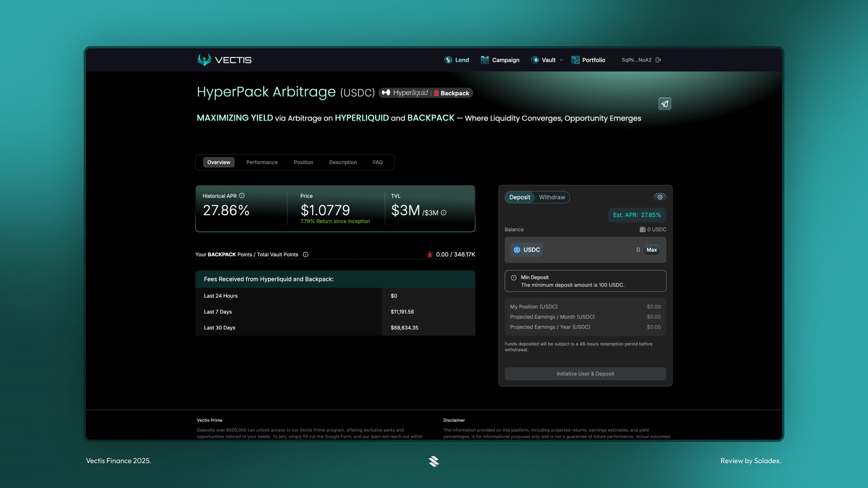Click the 0 USDC balance text
Image resolution: width=868 pixels, height=488 pixels.
[657, 230]
